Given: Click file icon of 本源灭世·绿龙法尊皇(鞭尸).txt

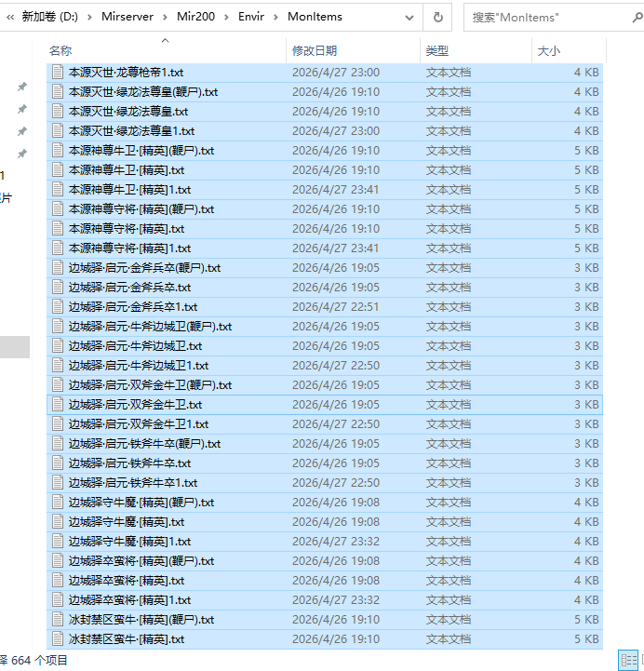Looking at the screenshot, I should point(58,91).
